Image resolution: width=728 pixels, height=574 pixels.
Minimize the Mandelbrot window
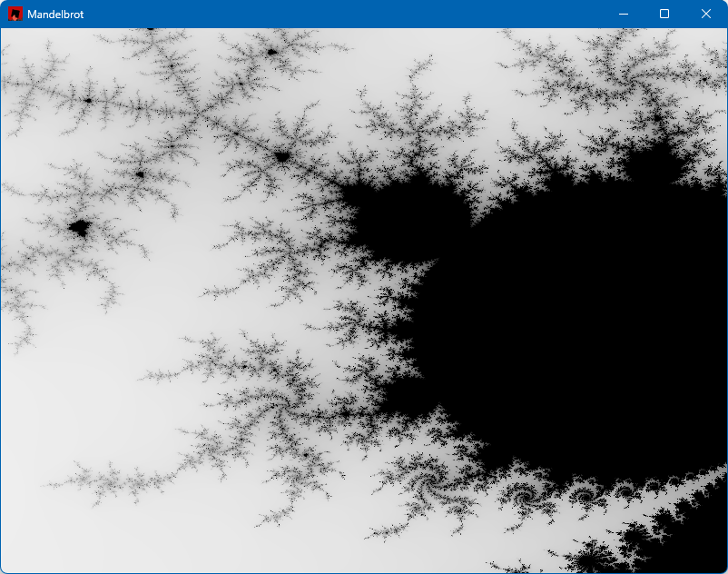pyautogui.click(x=623, y=14)
